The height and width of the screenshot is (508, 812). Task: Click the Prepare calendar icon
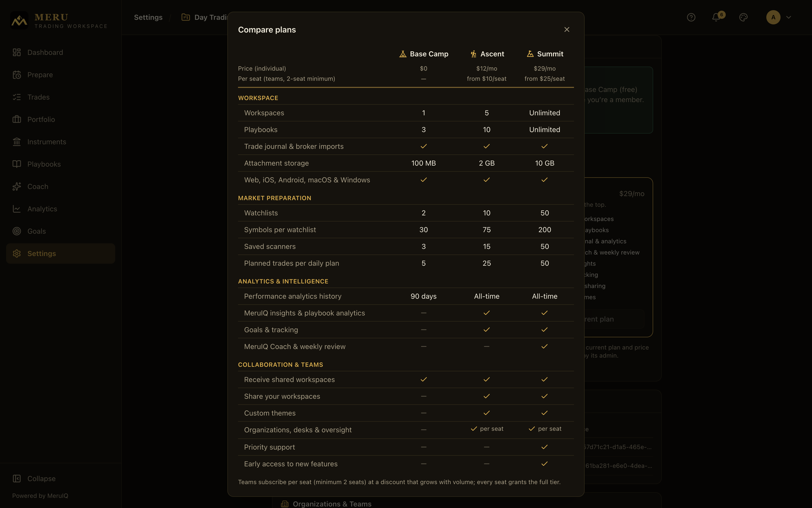click(x=17, y=75)
